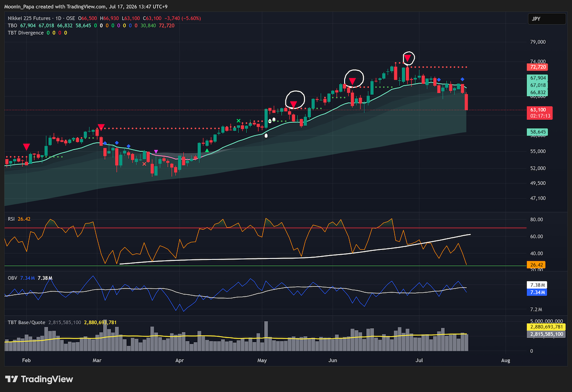This screenshot has height=392, width=572.
Task: Click the Nikkei 225 Futures symbol title
Action: point(29,18)
